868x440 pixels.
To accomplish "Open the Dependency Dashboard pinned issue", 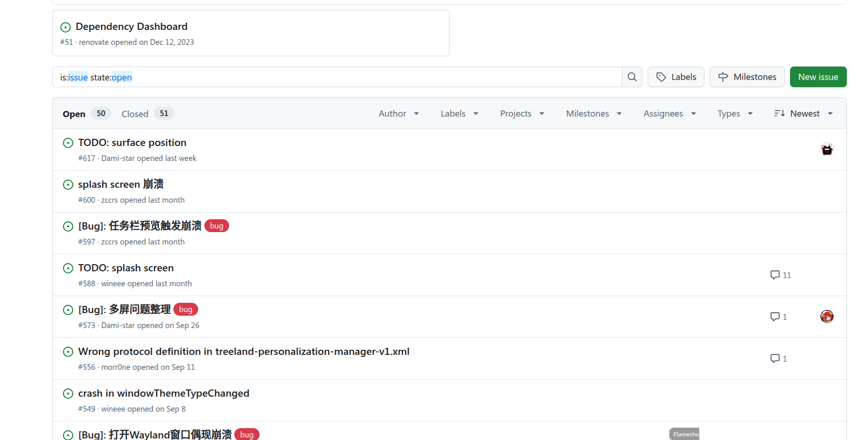I will pos(132,26).
